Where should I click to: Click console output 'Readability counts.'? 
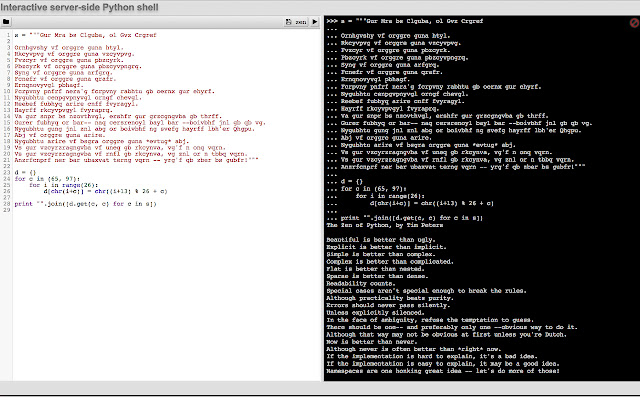[361, 284]
